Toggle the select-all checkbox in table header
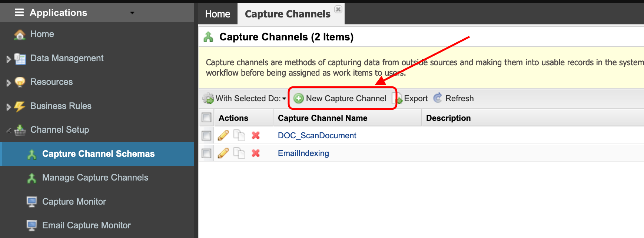The height and width of the screenshot is (238, 644). pos(206,118)
